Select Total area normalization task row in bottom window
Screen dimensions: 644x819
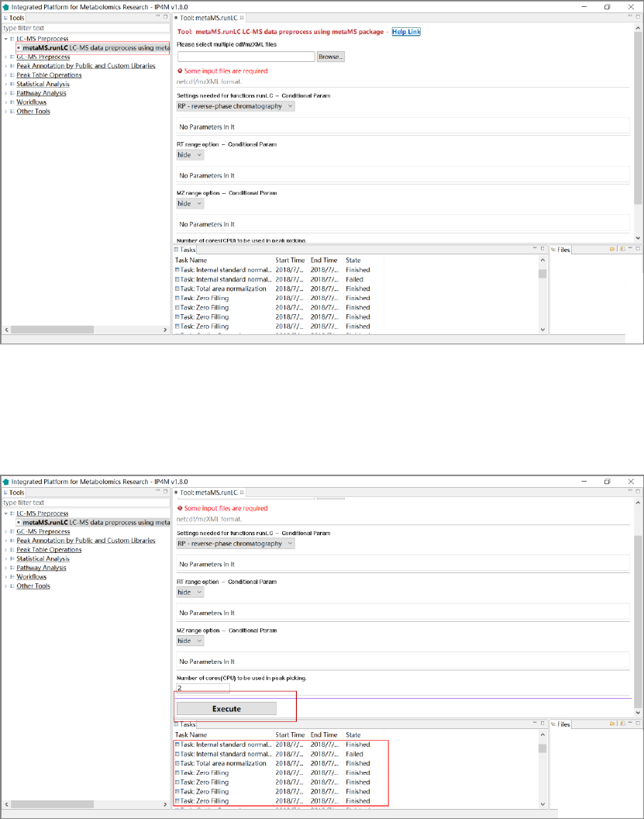(281, 763)
